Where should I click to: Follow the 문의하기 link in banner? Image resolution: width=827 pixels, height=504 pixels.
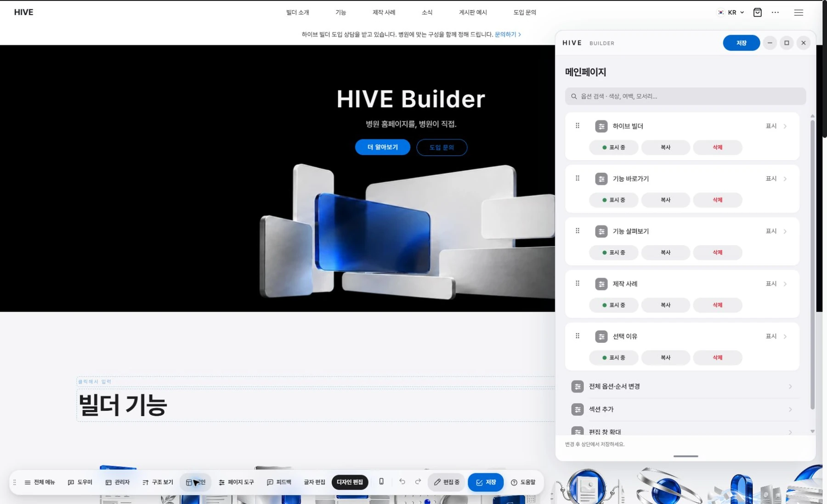(x=508, y=34)
